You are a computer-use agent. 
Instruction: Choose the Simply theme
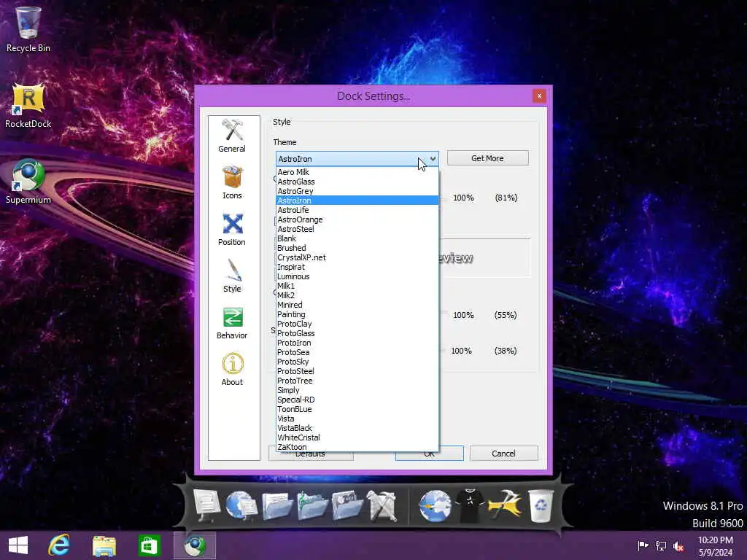tap(357, 390)
